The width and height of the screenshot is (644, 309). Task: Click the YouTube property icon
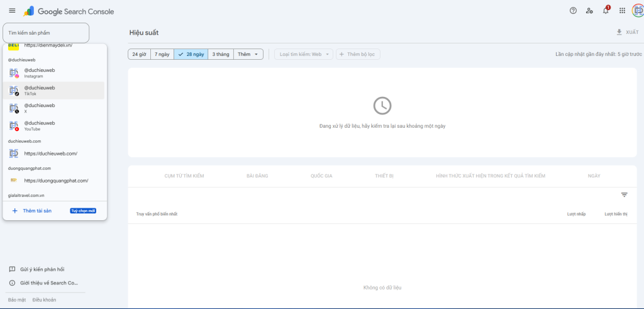coord(14,126)
